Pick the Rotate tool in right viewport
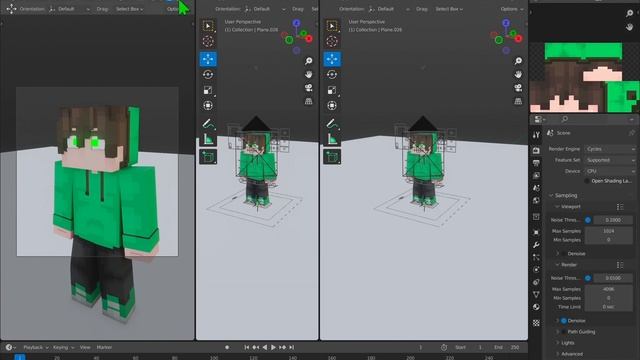640x360 pixels. [x=332, y=74]
